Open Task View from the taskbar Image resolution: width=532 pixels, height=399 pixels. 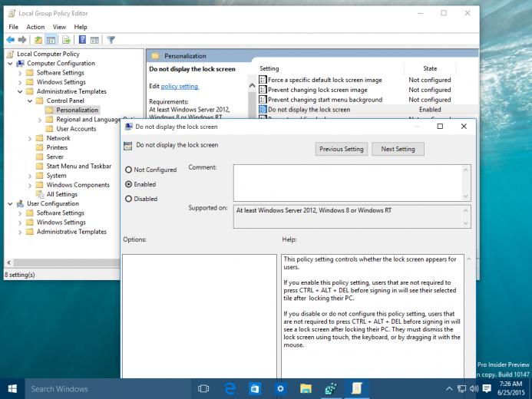point(203,388)
